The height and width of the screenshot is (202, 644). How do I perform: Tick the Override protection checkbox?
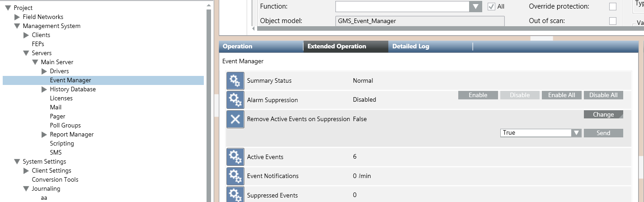pos(612,7)
